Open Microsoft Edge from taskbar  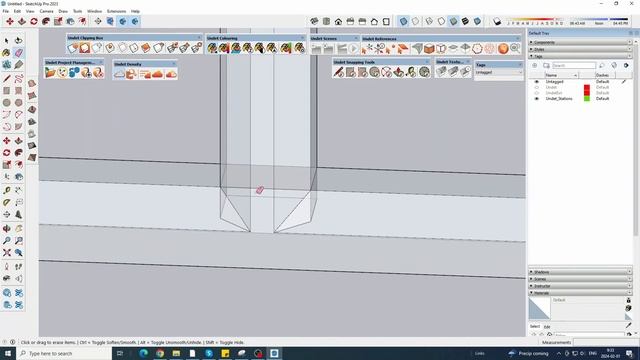(143, 353)
